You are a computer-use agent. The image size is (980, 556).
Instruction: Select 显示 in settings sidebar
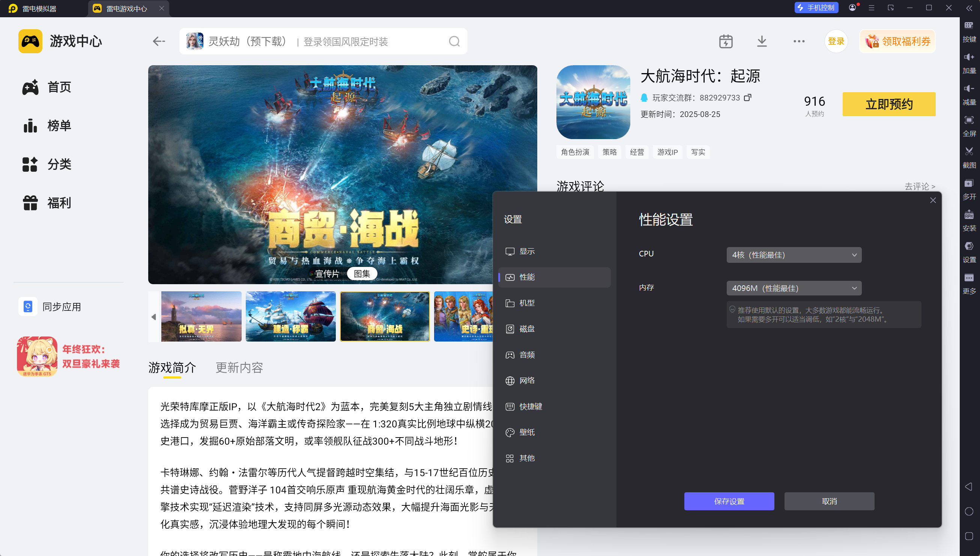(526, 251)
